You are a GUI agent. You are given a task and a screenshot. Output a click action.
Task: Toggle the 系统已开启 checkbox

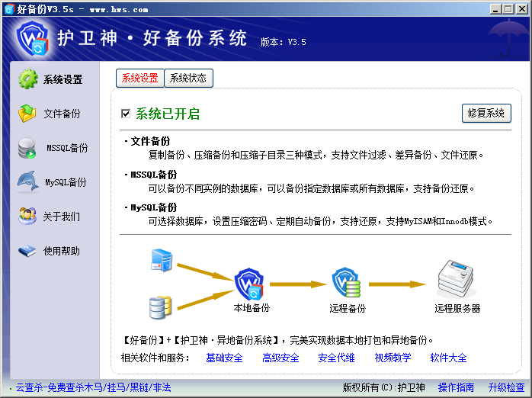(x=126, y=114)
